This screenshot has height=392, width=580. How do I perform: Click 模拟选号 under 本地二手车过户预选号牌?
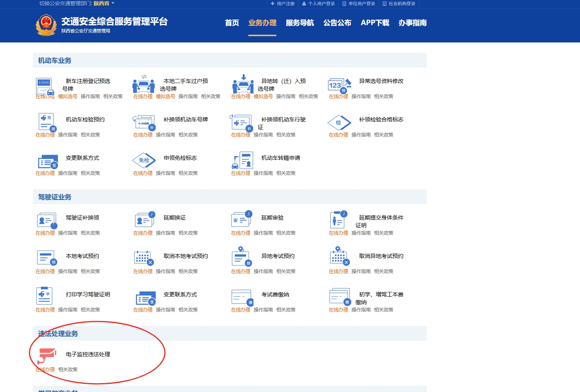165,96
